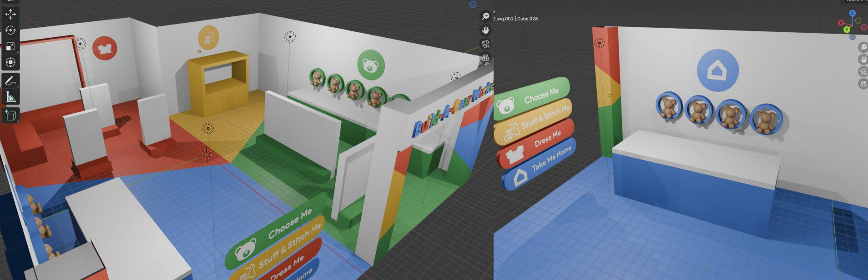Image resolution: width=868 pixels, height=280 pixels.
Task: Click the negative Y axis circle on gizmo
Action: pyautogui.click(x=858, y=20)
